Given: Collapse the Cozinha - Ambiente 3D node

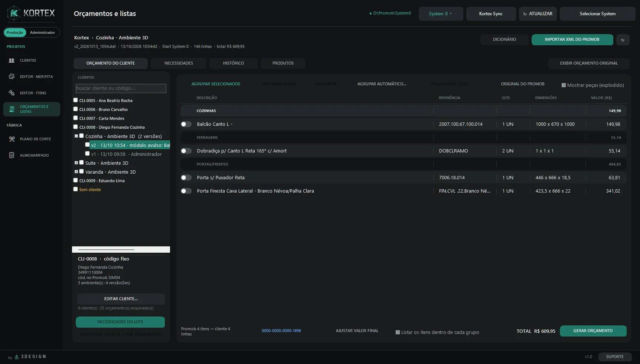Looking at the screenshot, I should tap(76, 136).
